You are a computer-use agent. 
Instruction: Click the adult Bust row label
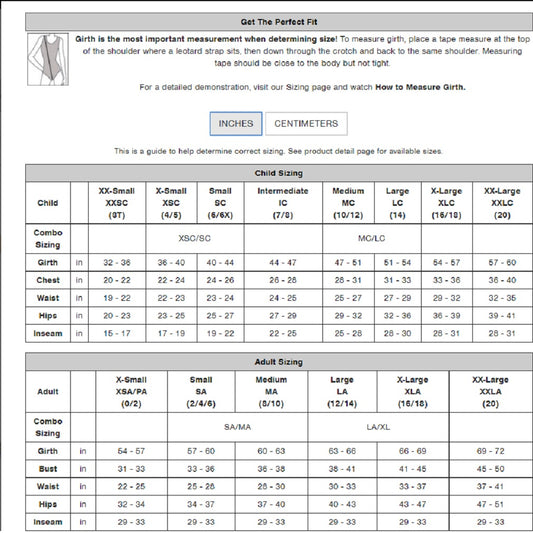pyautogui.click(x=48, y=469)
